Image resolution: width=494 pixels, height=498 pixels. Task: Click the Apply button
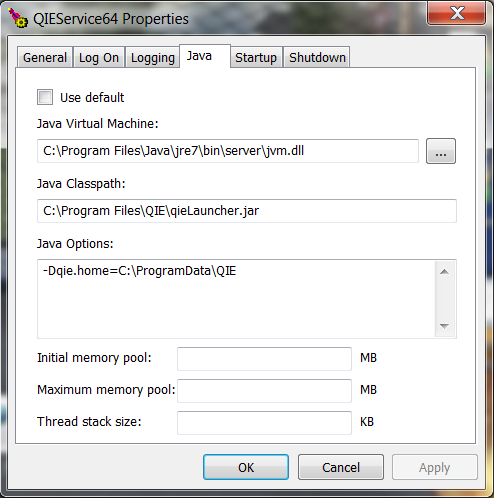(x=435, y=467)
